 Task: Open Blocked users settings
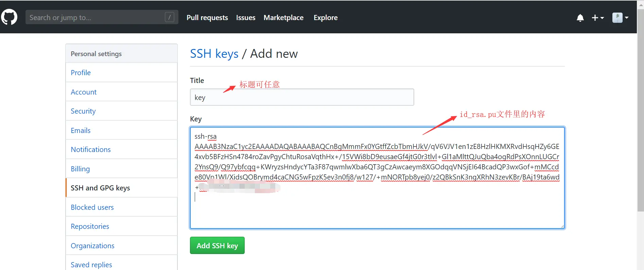[x=121, y=207]
